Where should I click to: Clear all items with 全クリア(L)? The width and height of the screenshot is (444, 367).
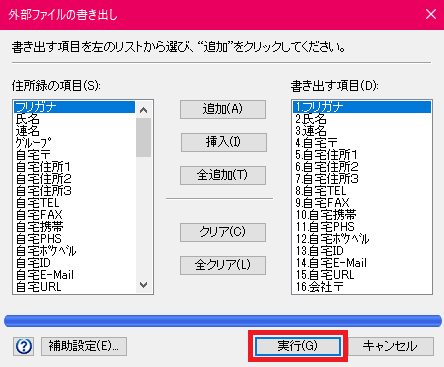tap(223, 265)
